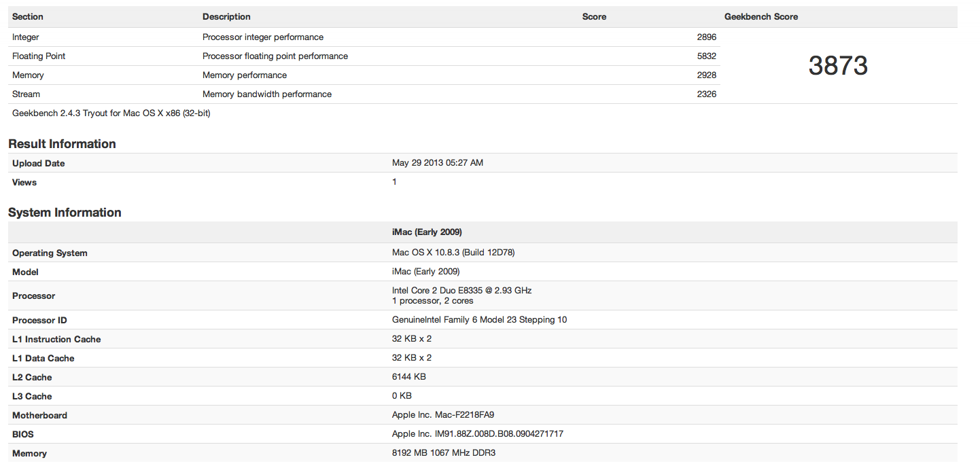Select the Model value iMac (Early 2009)

(x=426, y=272)
